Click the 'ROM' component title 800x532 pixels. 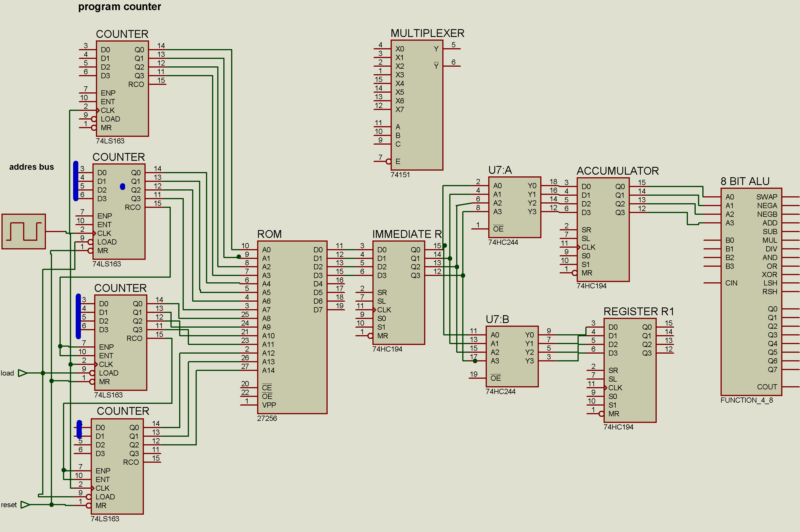pos(269,234)
